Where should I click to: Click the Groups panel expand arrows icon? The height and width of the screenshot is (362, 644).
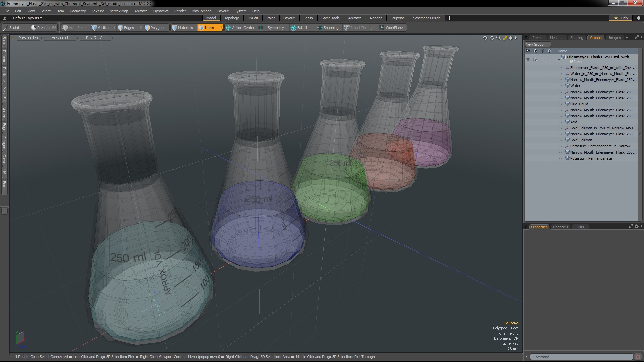pos(636,37)
